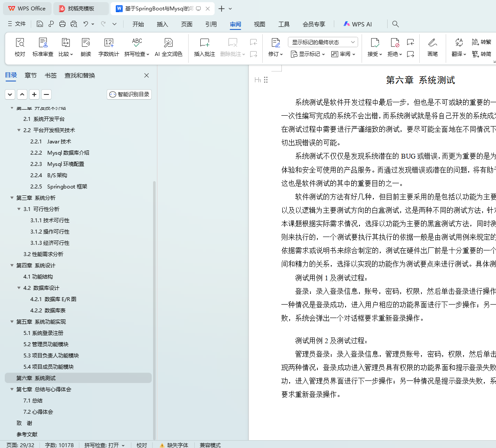Screen dimensions: 496x448
Task: Jump to 2.2.2 Mysql 数据库介绍 heading
Action: click(60, 153)
